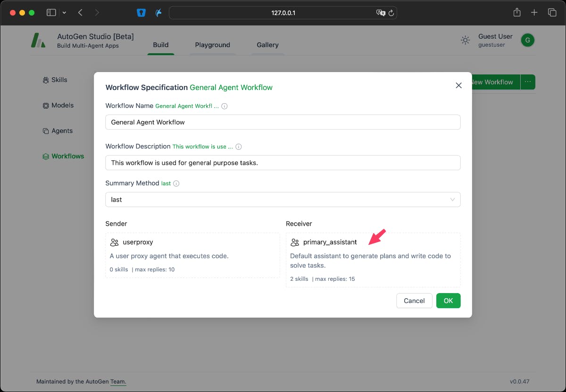
Task: Click the Safari address bar 127.0.0.1
Action: [283, 13]
